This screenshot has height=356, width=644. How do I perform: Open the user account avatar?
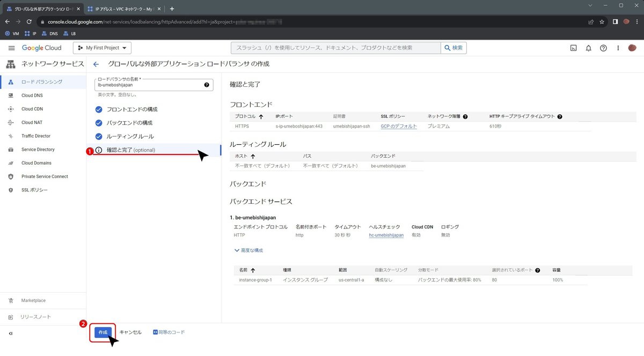[x=633, y=48]
